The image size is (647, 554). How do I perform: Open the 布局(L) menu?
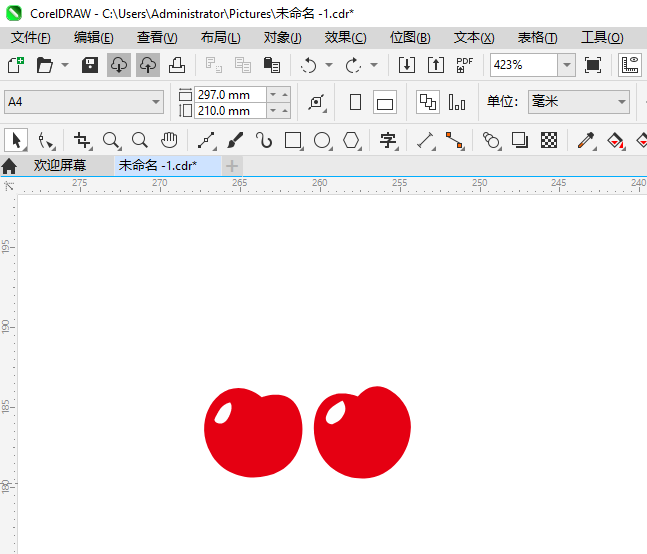click(x=220, y=38)
